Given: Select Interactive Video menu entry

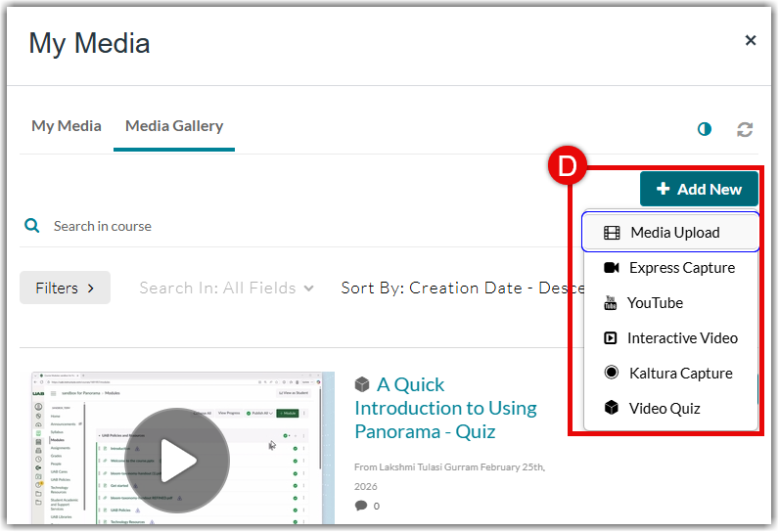Looking at the screenshot, I should pyautogui.click(x=670, y=338).
